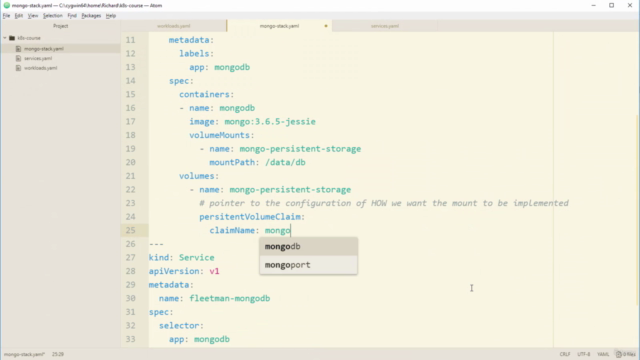Switch to the services.yaml tab

click(384, 26)
